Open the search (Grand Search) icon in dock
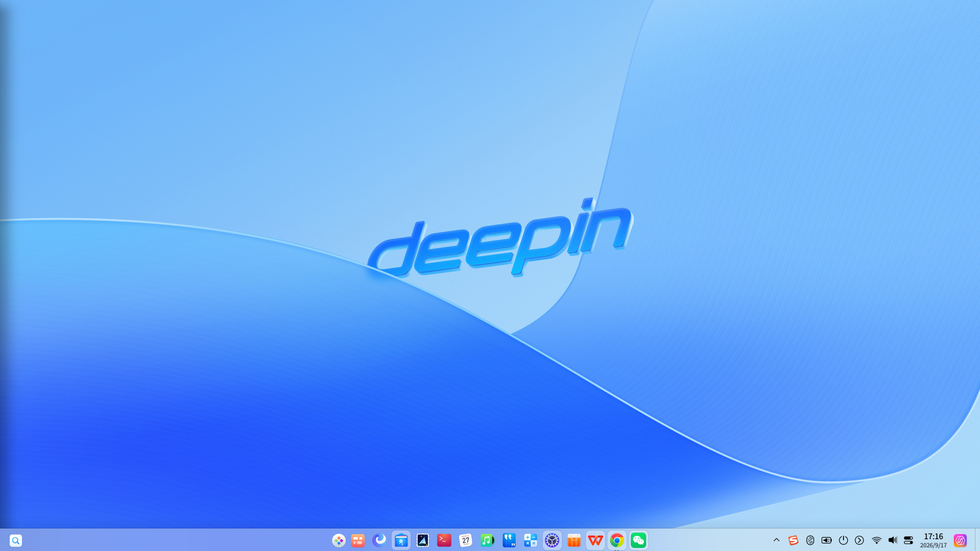The height and width of the screenshot is (551, 980). 16,540
